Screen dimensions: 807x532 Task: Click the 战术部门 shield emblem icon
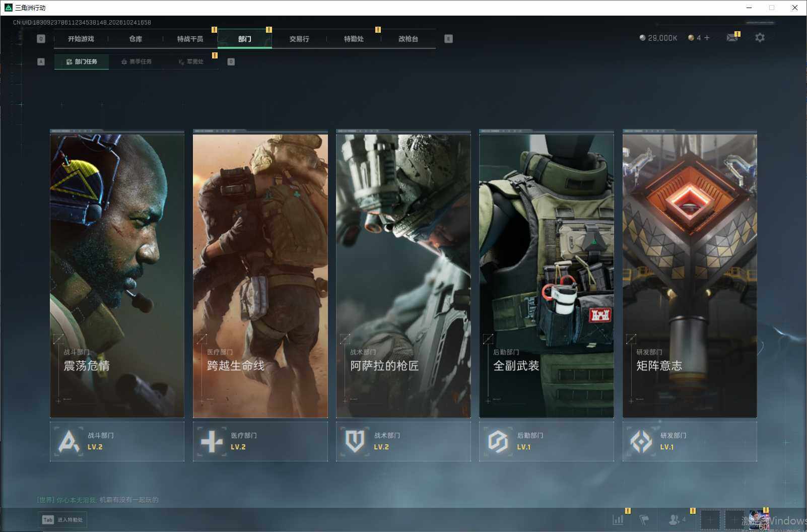coord(355,441)
